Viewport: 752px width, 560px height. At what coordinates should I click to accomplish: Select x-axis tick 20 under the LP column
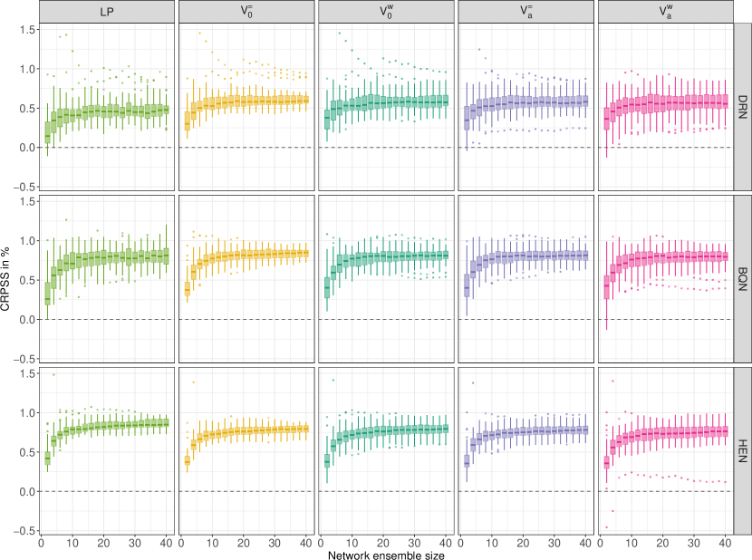(x=103, y=543)
